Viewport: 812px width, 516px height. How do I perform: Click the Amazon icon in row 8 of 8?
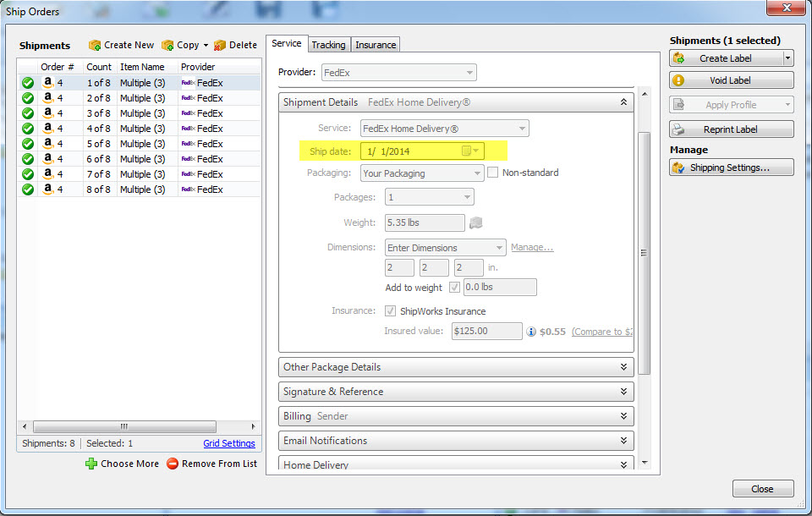tap(47, 189)
